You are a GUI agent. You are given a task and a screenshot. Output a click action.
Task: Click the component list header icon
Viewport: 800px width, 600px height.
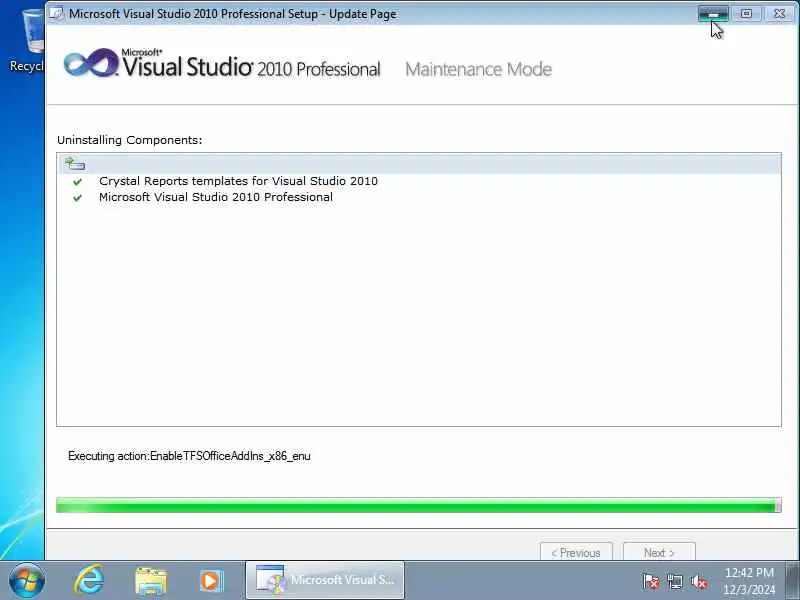click(x=75, y=163)
